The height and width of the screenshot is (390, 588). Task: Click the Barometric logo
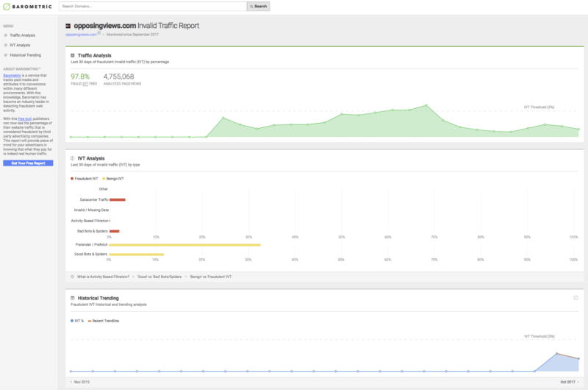tap(27, 7)
